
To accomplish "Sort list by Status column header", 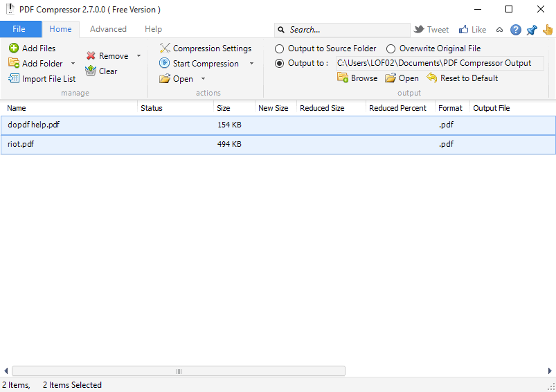I will (x=175, y=108).
